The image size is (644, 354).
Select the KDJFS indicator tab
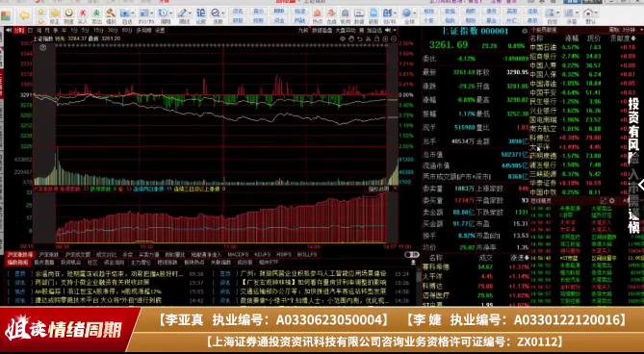coord(262,255)
